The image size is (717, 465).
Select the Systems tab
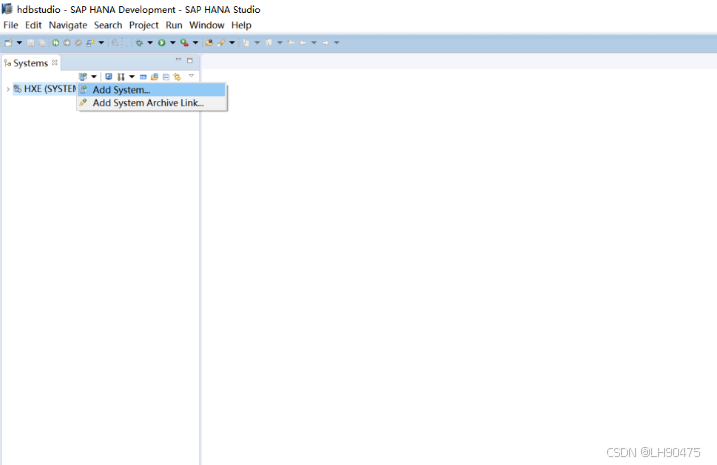click(30, 63)
